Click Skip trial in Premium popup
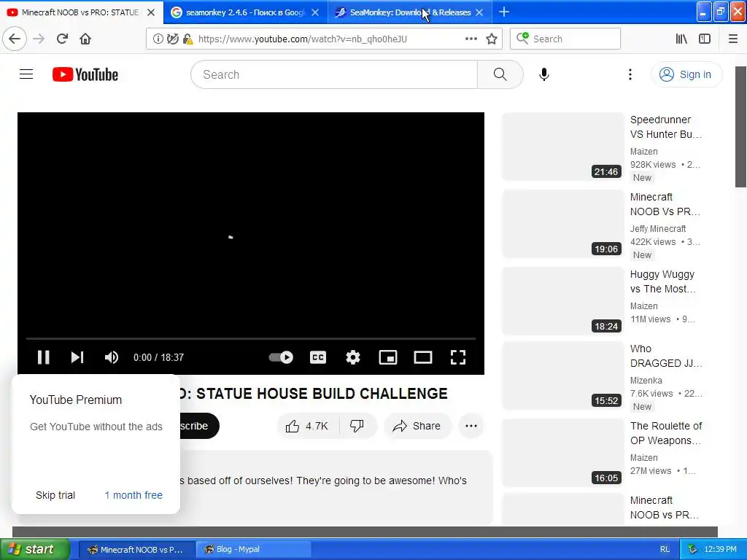Screen dimensions: 747x560 [x=55, y=495]
